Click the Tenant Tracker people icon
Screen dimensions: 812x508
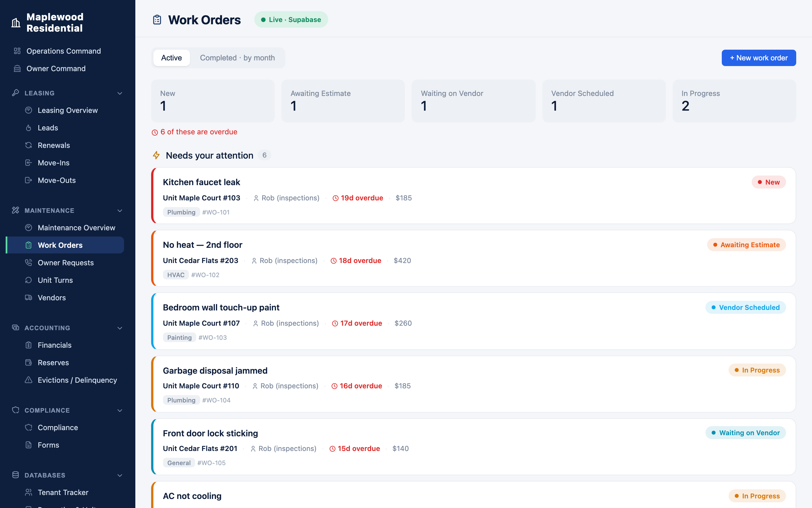pos(28,492)
